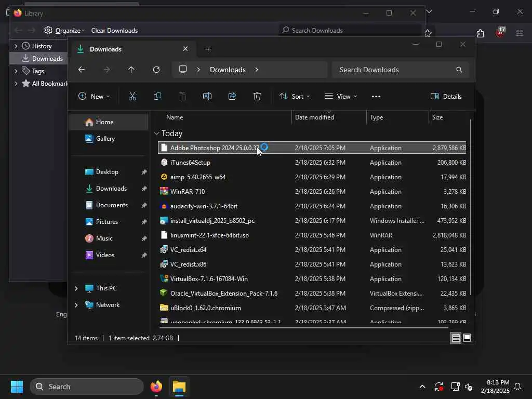Click the horizontal scrollbar of file list
532x399 pixels.
pos(303,328)
